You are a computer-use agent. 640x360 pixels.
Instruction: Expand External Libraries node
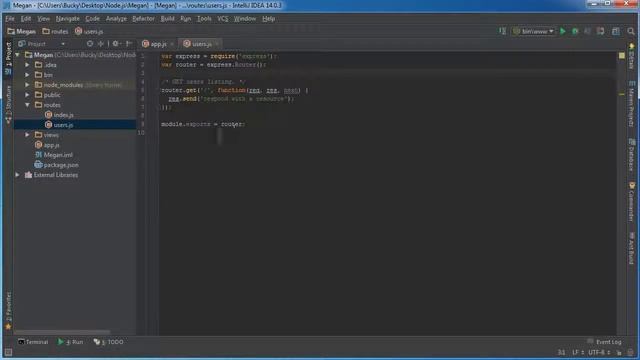[18, 175]
